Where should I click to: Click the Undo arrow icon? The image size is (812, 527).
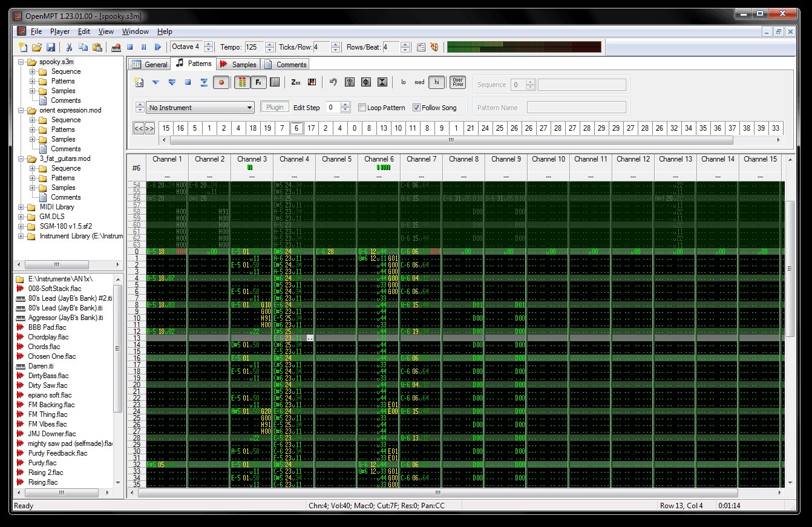tap(333, 83)
